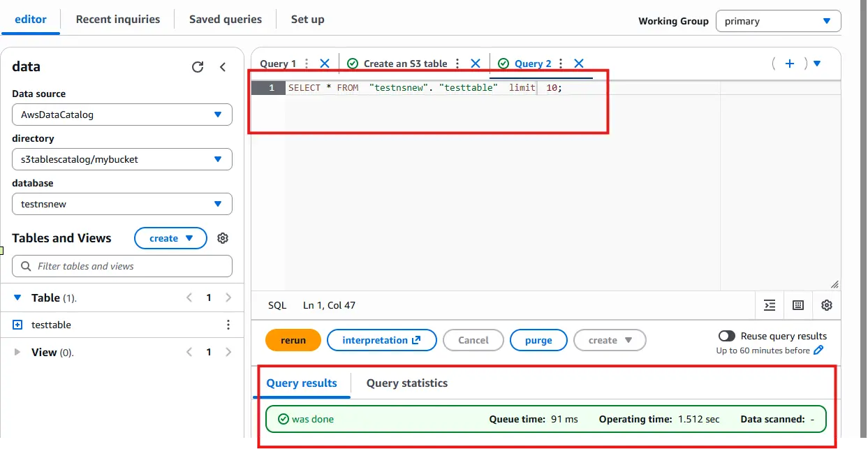Expand the testtable columns
868x449 pixels.
(x=18, y=325)
